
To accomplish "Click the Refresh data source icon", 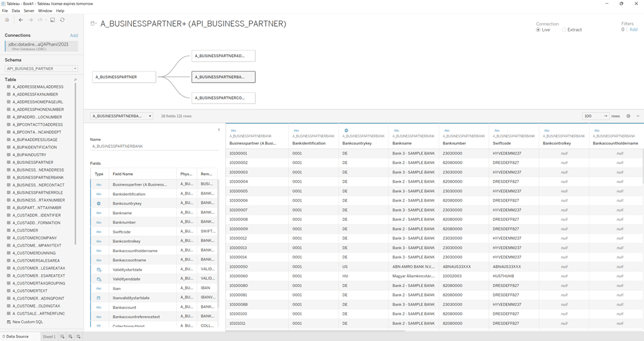I will tap(63, 20).
